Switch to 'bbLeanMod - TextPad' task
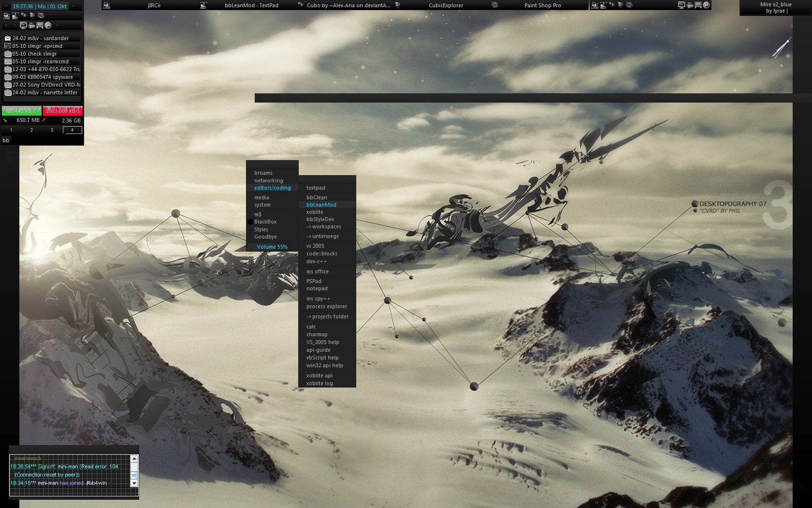Viewport: 812px width, 508px height. 247,5
